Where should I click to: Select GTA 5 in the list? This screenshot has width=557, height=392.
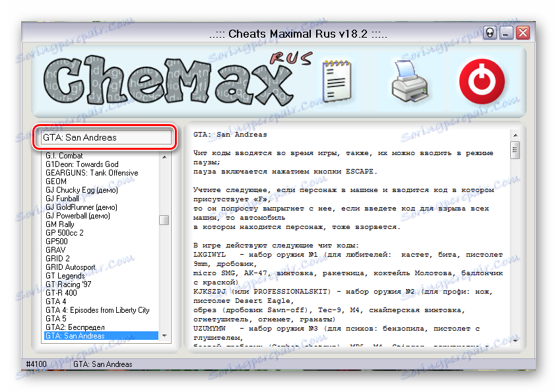pyautogui.click(x=56, y=319)
